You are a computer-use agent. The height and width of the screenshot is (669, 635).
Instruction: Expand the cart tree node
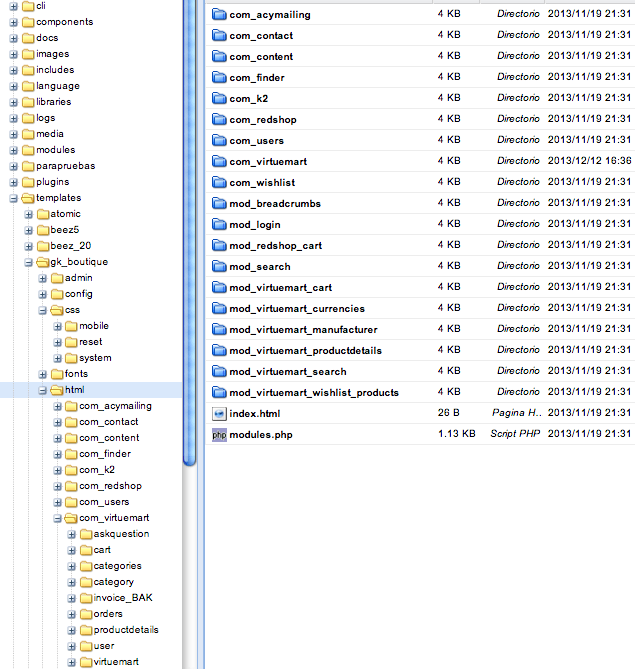point(72,550)
